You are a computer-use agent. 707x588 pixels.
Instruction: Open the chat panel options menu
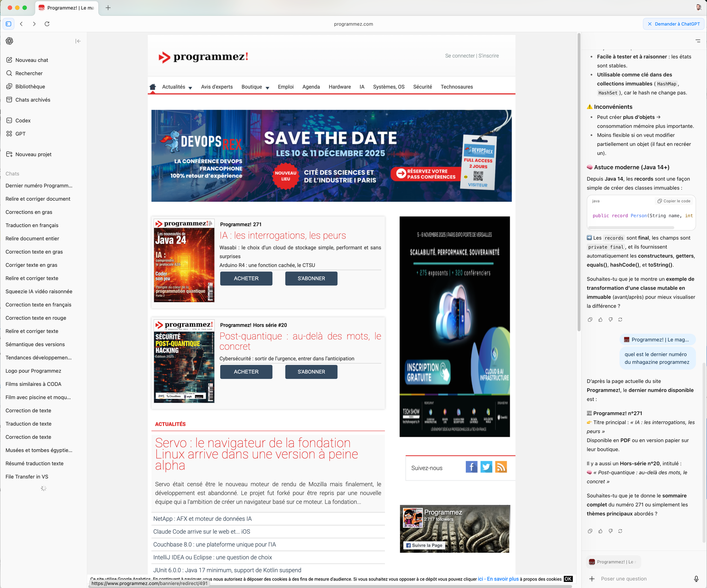(x=698, y=41)
